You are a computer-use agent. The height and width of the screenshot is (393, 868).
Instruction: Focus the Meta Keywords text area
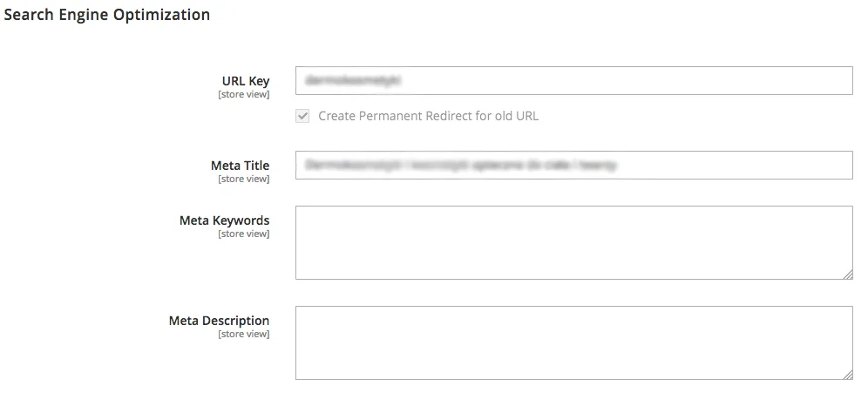pos(574,242)
